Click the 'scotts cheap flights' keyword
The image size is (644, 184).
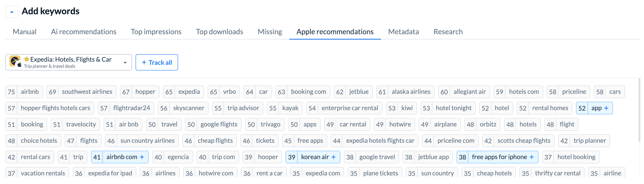coord(518,141)
